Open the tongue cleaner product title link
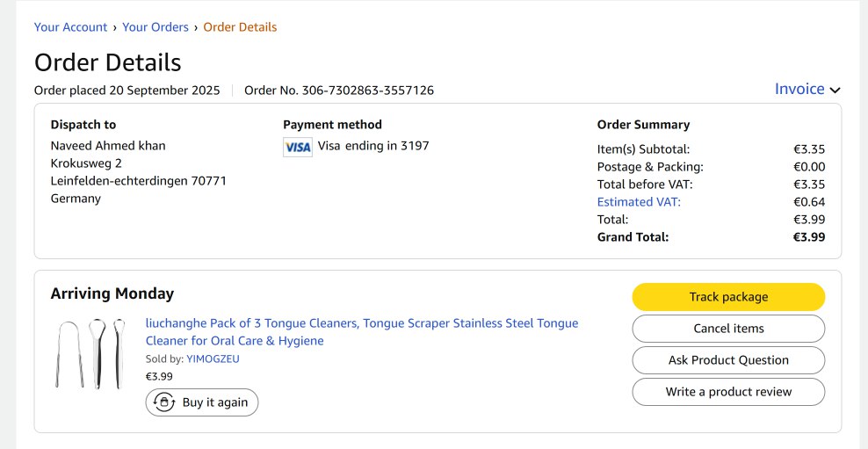The image size is (868, 449). pos(361,331)
